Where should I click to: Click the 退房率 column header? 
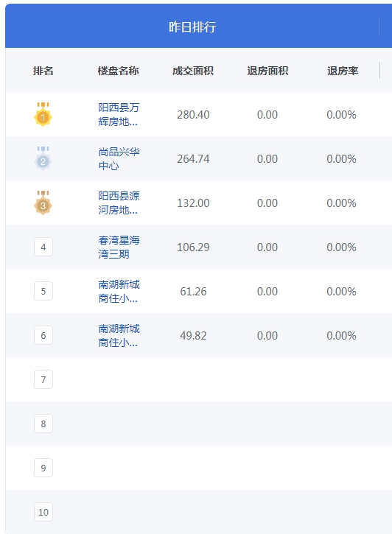pos(343,71)
